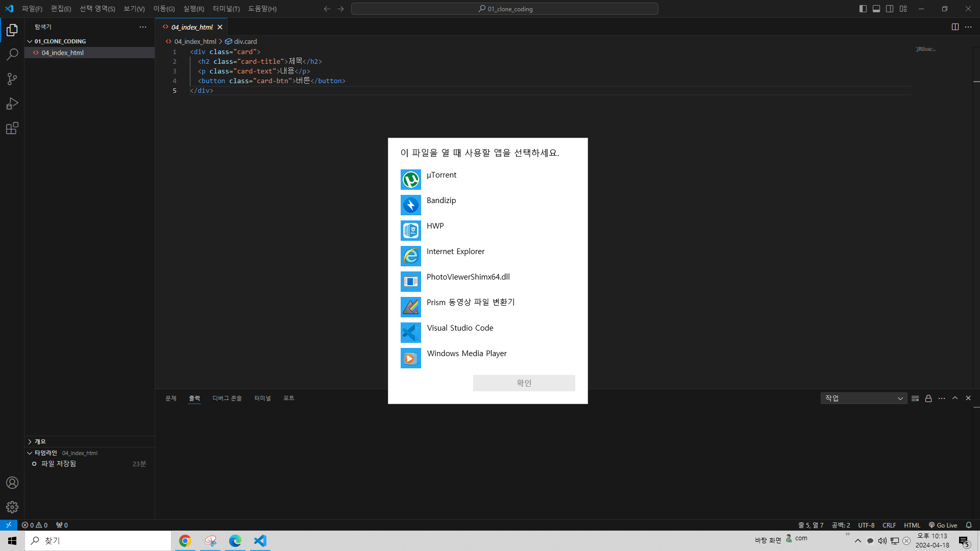Open the 도움말(H) menu
Screen dimensions: 980x551
[x=262, y=9]
